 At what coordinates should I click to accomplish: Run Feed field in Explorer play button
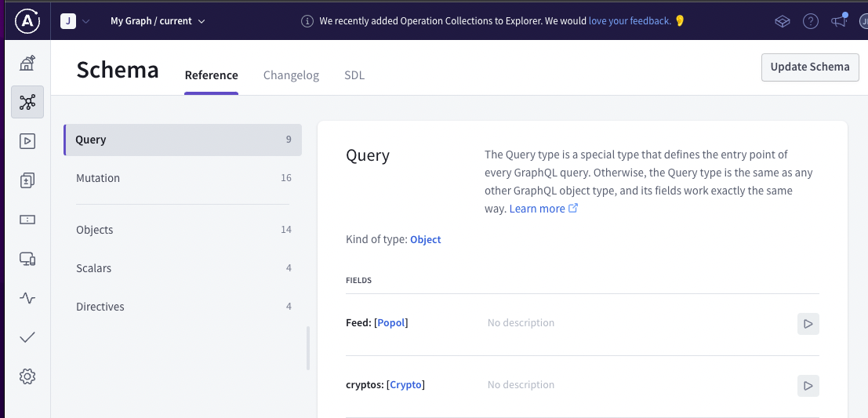pos(808,324)
